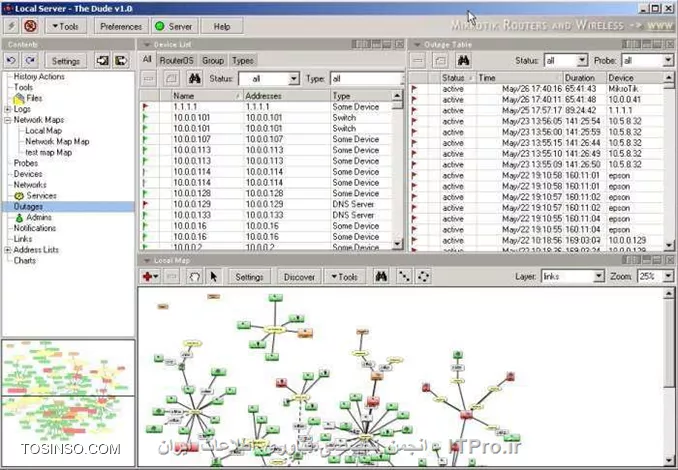
Task: Expand the Address Lists tree node
Action: pyautogui.click(x=7, y=250)
